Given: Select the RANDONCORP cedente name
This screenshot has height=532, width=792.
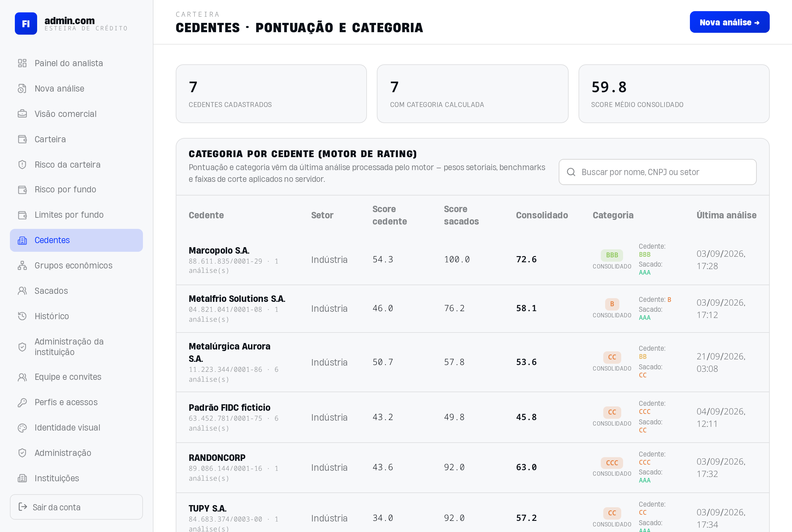Looking at the screenshot, I should pos(217,458).
